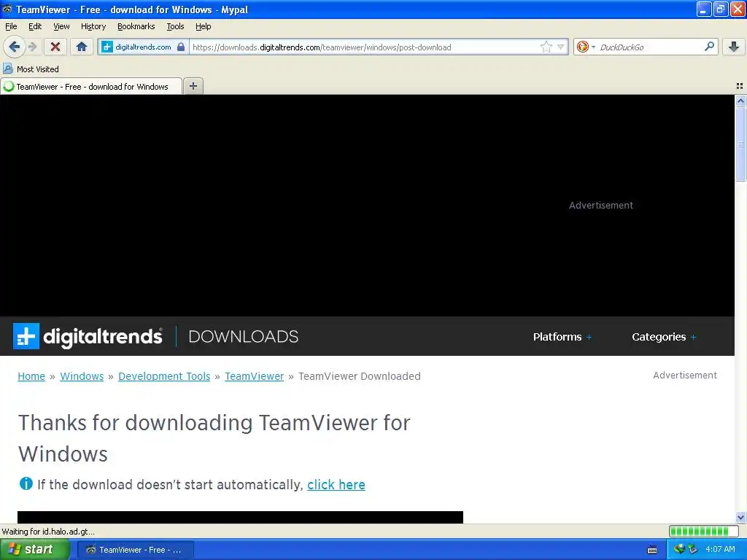
Task: Click the DOWNLOADS header text link
Action: [x=244, y=337]
